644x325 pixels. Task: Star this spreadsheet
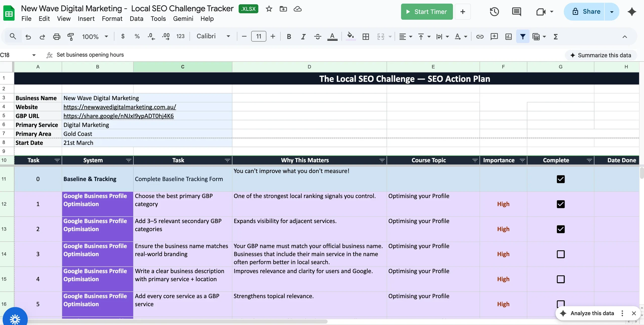click(x=269, y=9)
